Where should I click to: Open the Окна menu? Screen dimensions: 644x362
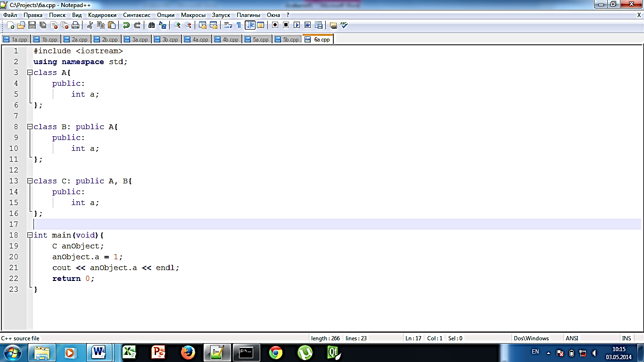[273, 15]
